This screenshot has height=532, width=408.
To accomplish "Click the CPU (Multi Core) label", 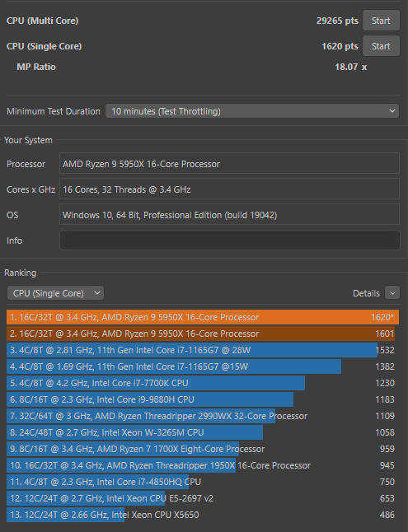I will [43, 21].
